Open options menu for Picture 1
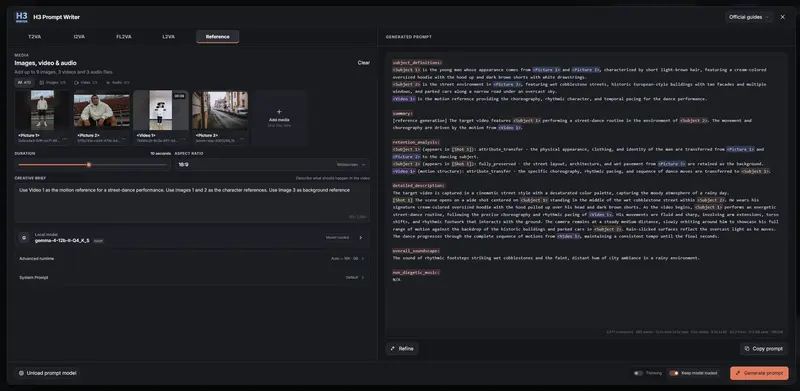Viewport: 800px width, 391px height. click(64, 138)
